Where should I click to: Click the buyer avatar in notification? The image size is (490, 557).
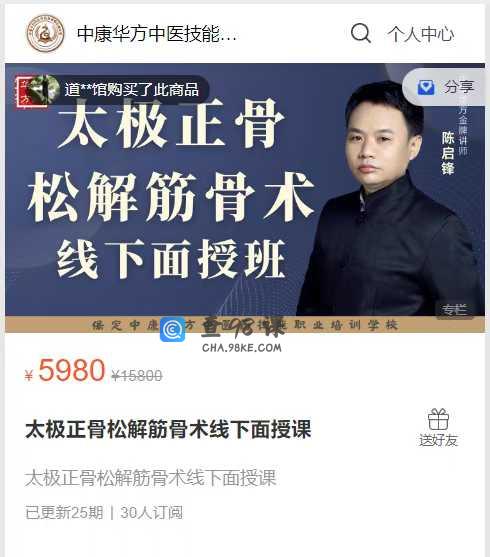click(x=44, y=90)
